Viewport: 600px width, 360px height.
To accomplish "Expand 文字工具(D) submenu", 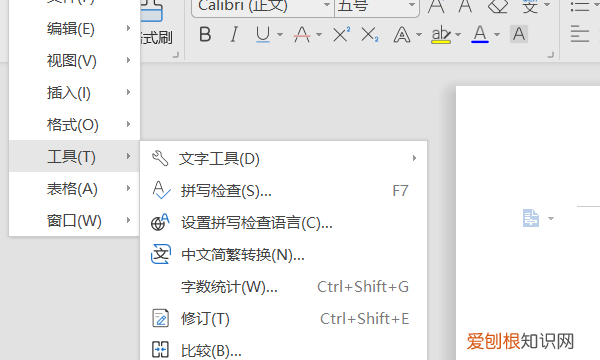I will pyautogui.click(x=284, y=158).
